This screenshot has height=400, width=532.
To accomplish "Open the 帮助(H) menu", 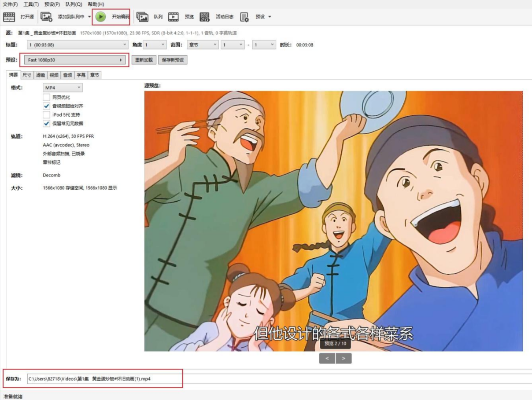I will (x=96, y=4).
